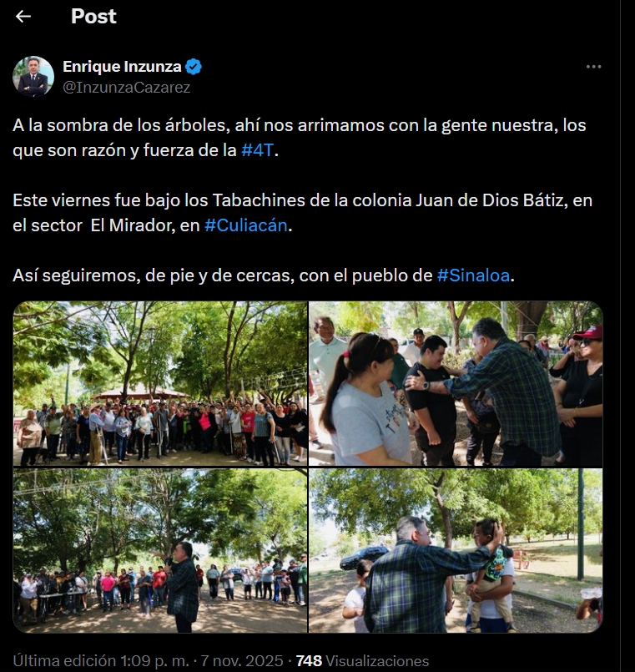This screenshot has width=635, height=672.
Task: Open the Enrique Inzunza display name
Action: (122, 67)
